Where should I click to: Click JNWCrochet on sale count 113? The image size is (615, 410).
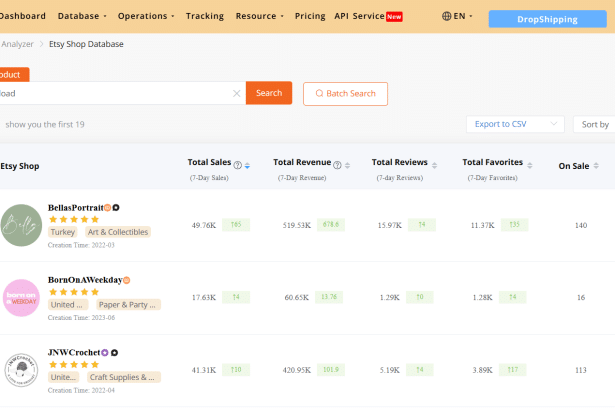581,370
